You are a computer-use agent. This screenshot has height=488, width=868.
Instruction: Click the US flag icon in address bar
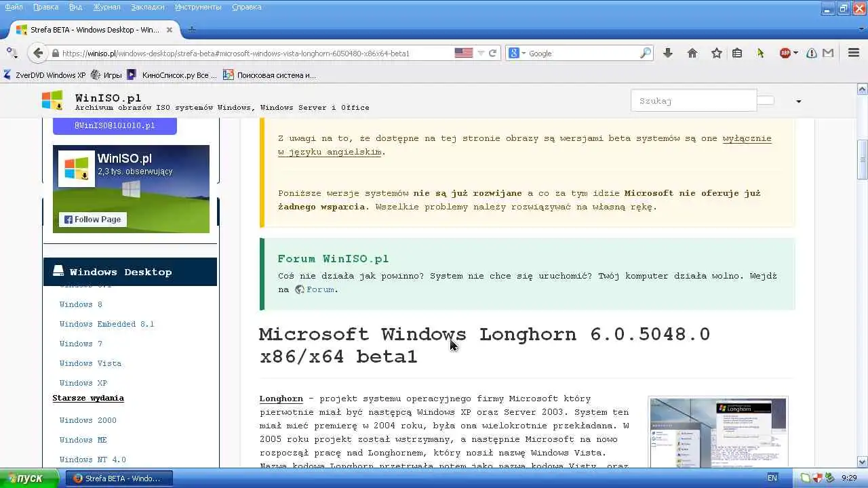click(464, 53)
